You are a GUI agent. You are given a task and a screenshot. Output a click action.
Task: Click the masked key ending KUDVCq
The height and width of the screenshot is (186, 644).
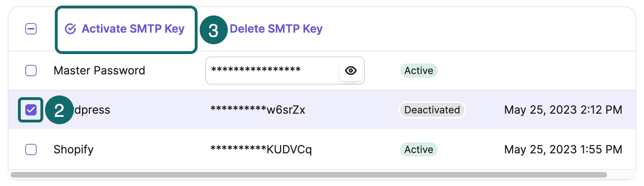tap(261, 150)
